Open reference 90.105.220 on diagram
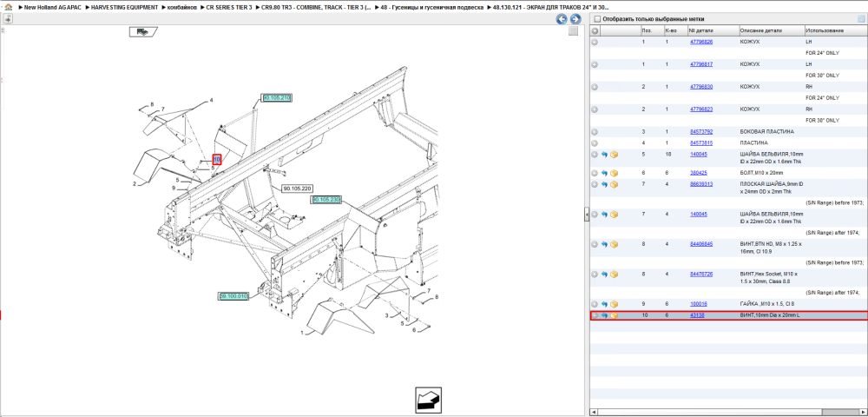This screenshot has height=417, width=868. 297,189
